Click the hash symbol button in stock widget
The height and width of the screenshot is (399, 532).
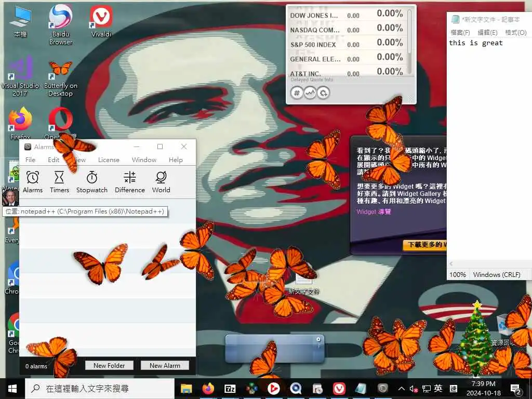point(297,92)
